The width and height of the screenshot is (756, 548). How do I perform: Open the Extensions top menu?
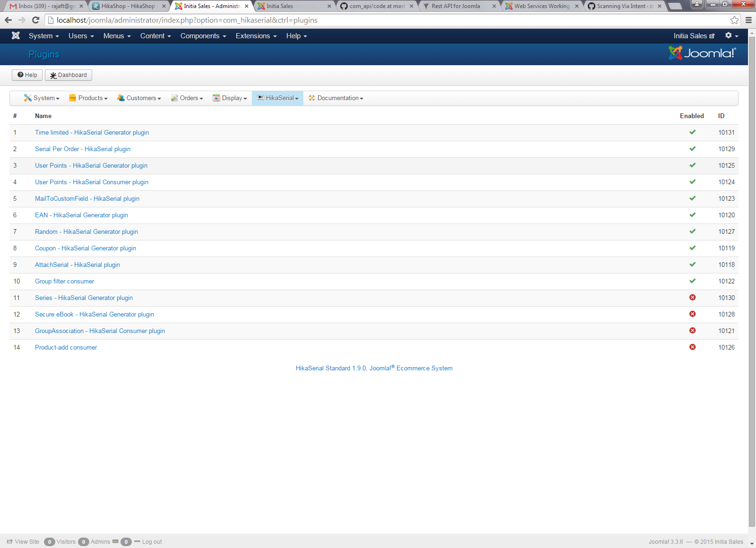coord(256,36)
